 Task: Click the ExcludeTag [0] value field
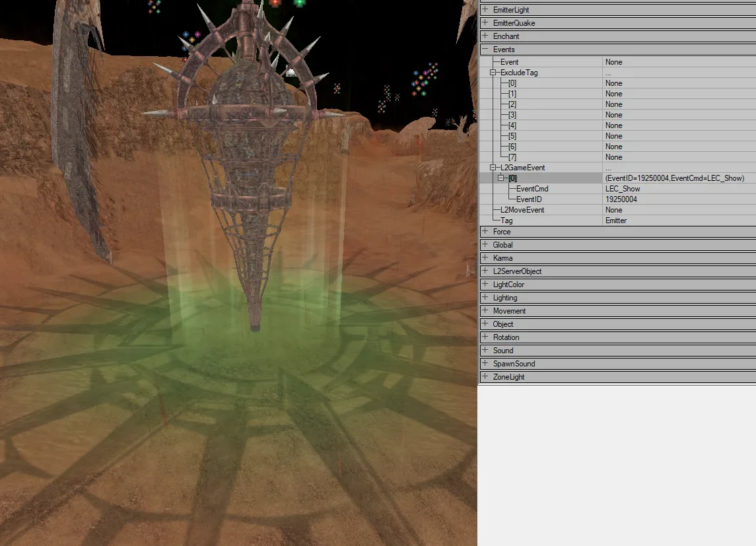[679, 83]
